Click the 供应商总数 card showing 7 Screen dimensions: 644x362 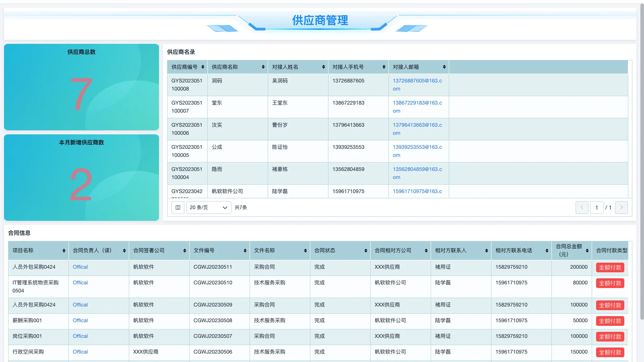(81, 87)
